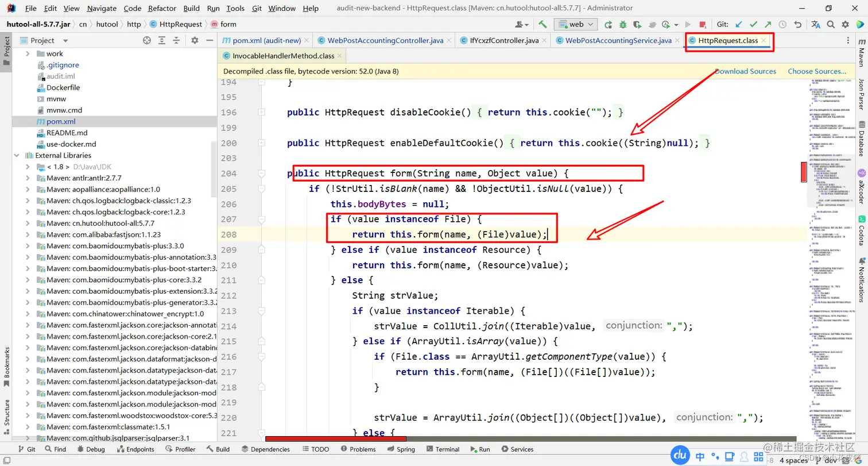Open the Maven side panel

[861, 53]
